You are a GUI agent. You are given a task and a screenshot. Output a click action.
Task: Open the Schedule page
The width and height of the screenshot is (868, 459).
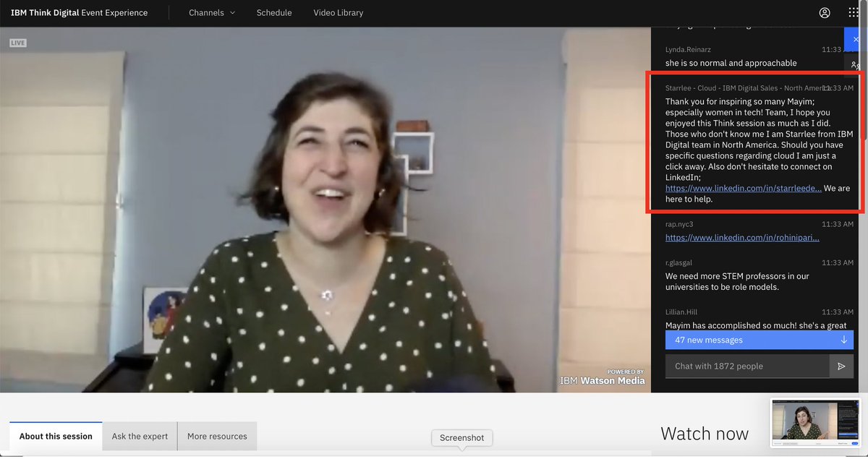click(274, 13)
